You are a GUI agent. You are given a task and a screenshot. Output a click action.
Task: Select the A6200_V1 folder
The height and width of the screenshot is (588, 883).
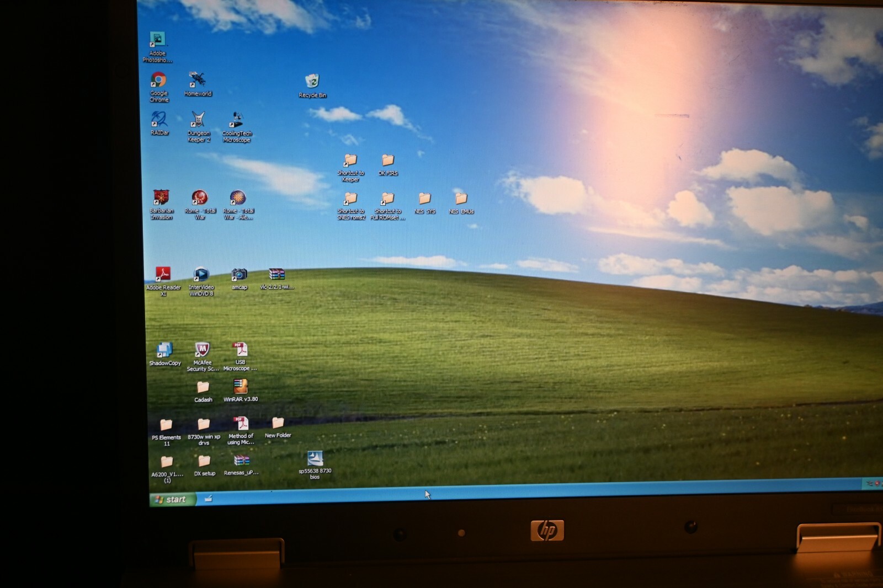(x=167, y=469)
